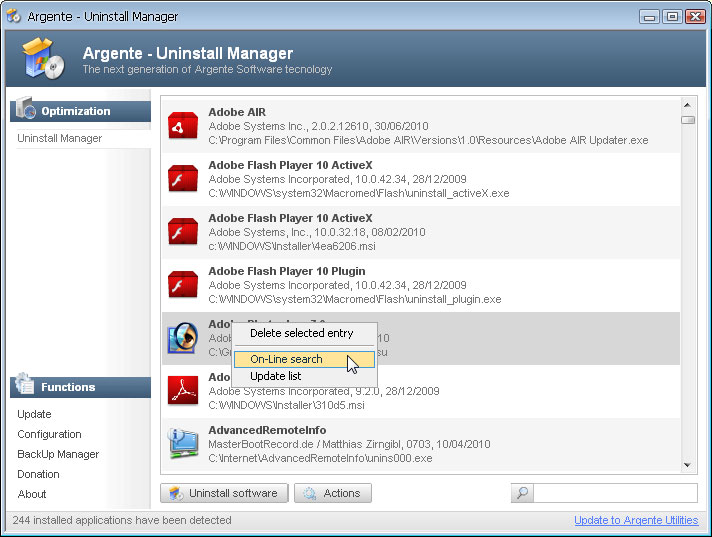The image size is (712, 537).
Task: Click the Functions header label
Action: tap(68, 387)
